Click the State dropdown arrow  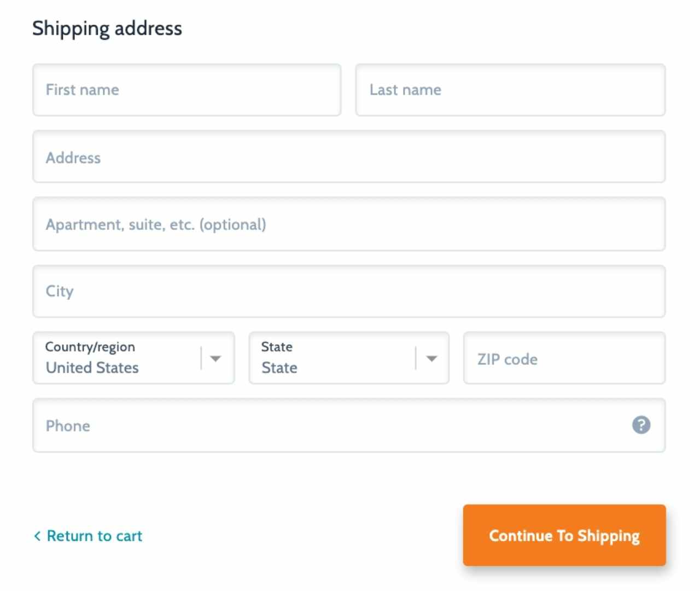coord(432,358)
